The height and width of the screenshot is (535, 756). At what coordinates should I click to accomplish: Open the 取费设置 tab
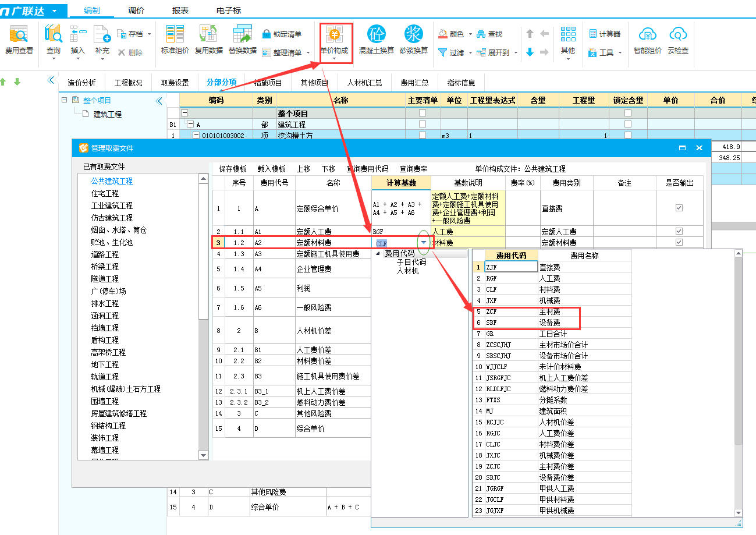[x=175, y=83]
